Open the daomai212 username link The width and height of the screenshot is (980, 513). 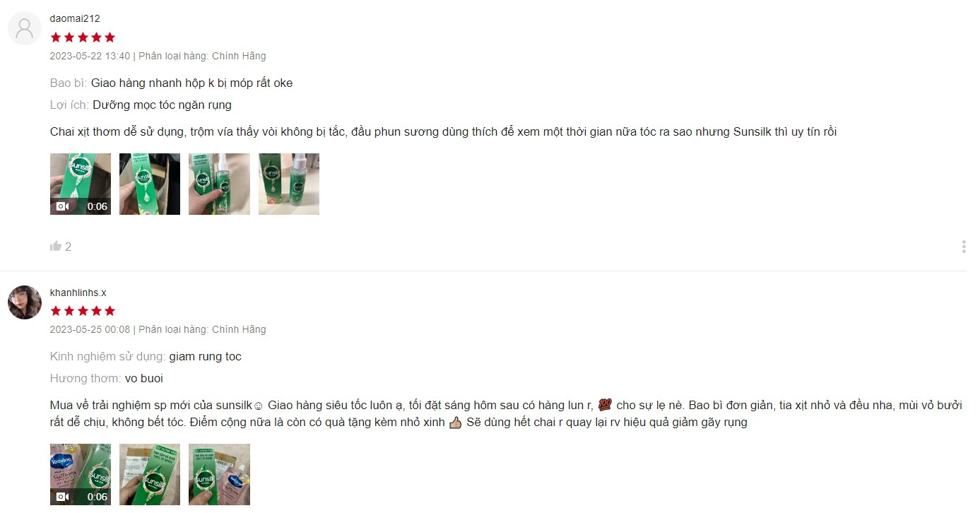tap(75, 18)
